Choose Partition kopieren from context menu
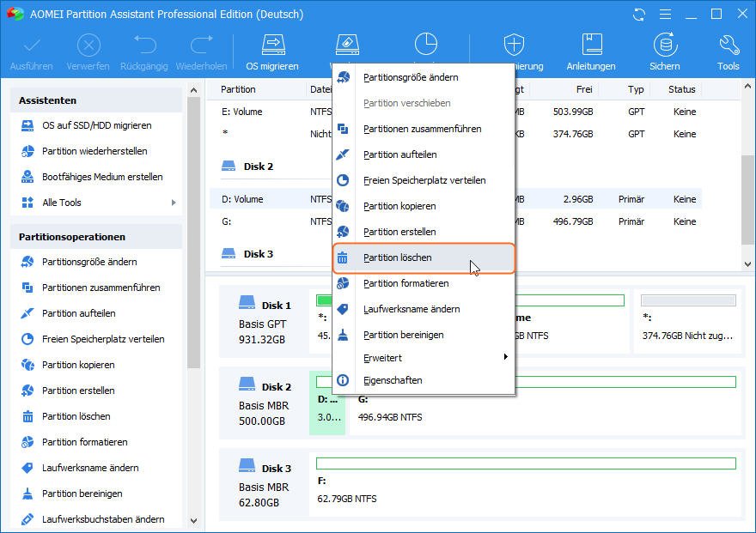This screenshot has height=533, width=756. pos(424,206)
